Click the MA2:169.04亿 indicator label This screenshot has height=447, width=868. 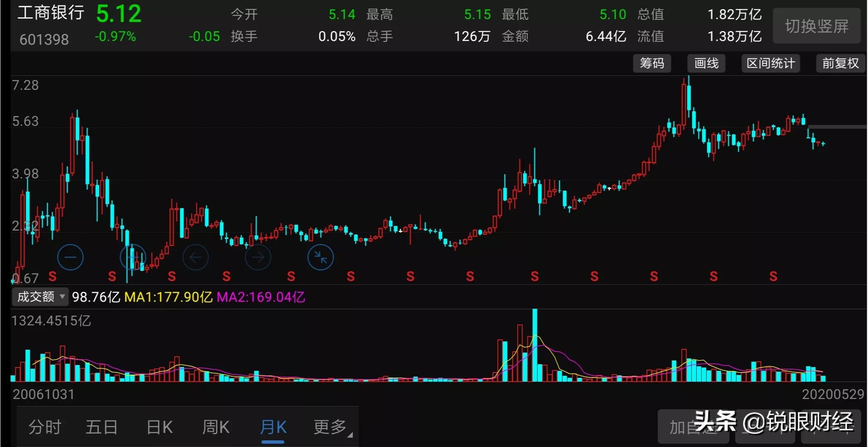click(261, 297)
